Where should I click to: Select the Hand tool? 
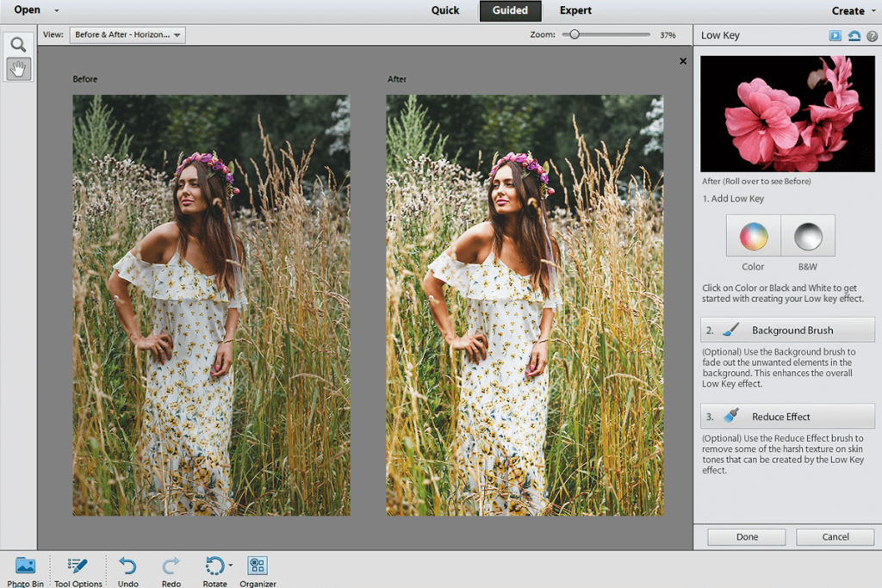pos(18,69)
